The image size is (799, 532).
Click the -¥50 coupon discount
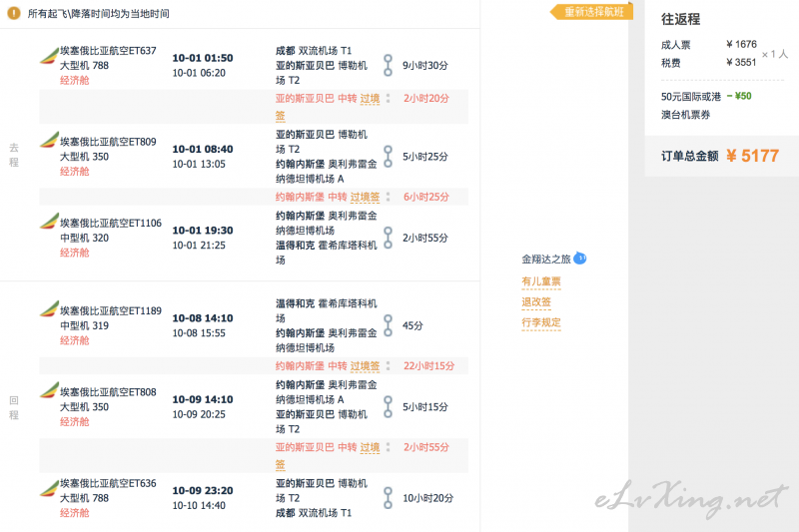tap(739, 96)
